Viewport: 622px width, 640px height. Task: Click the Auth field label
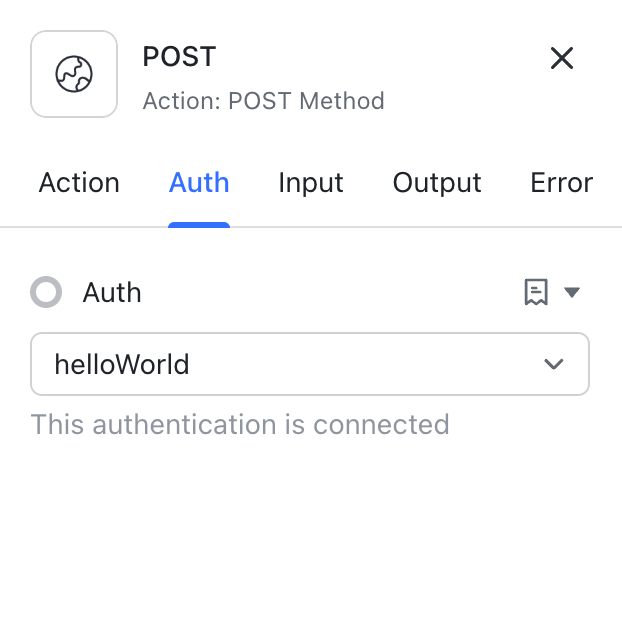[112, 292]
